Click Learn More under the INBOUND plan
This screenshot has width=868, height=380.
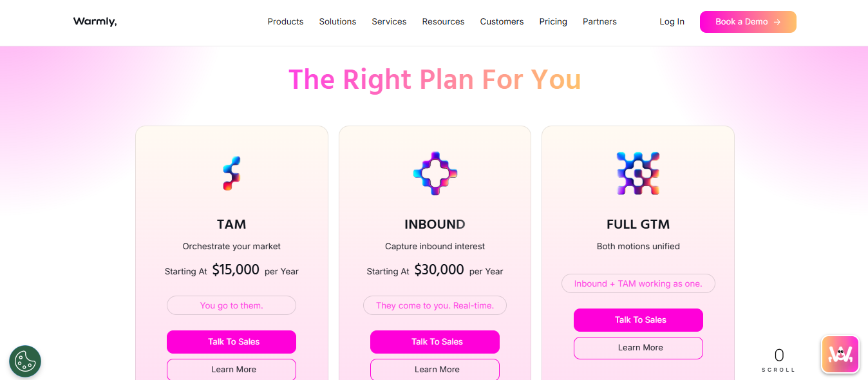point(435,369)
